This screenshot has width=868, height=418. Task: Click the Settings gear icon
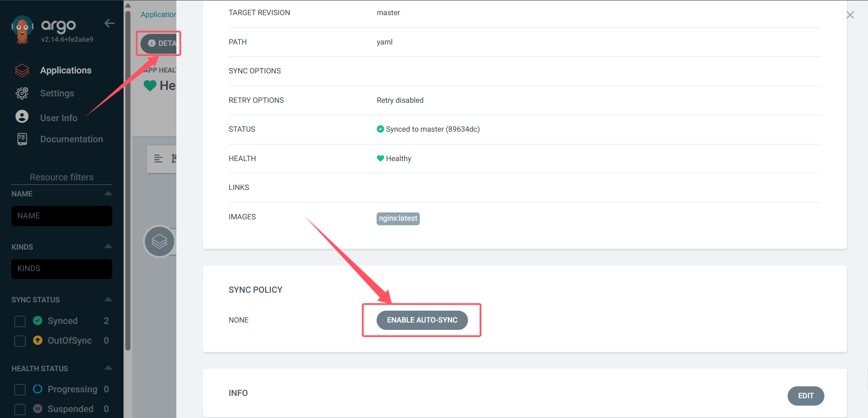(22, 93)
